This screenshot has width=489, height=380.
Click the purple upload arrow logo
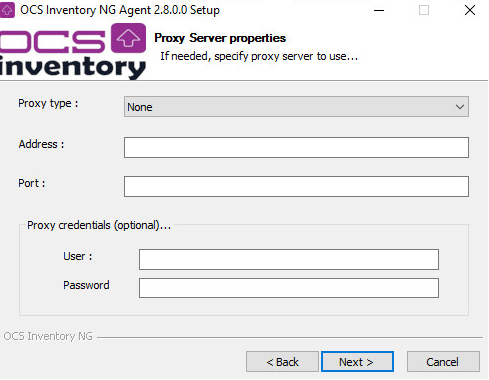128,38
